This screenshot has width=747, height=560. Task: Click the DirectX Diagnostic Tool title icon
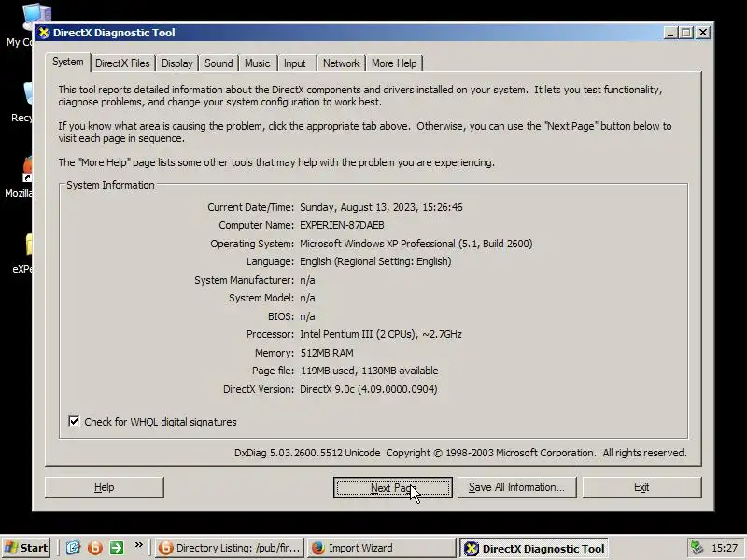(44, 33)
